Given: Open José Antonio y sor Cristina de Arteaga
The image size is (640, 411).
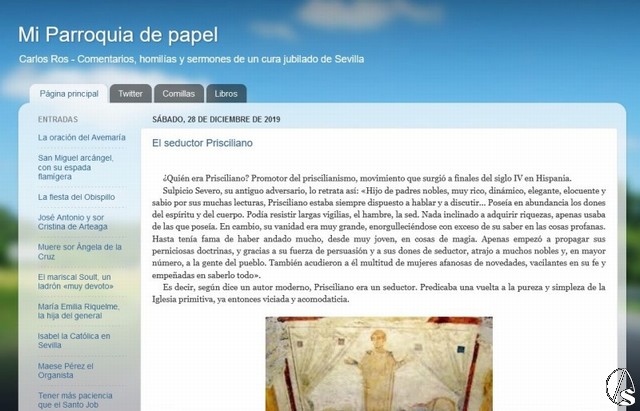Looking at the screenshot, I should (x=73, y=222).
